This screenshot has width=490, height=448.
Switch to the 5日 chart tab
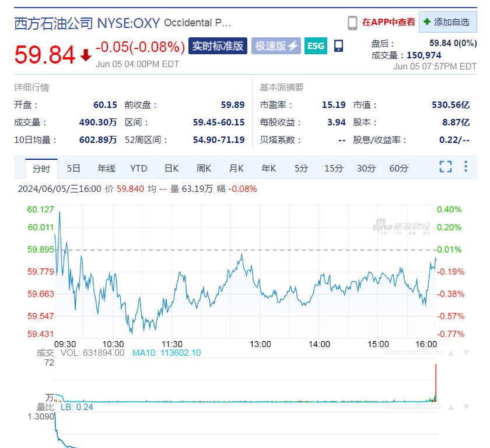(73, 169)
